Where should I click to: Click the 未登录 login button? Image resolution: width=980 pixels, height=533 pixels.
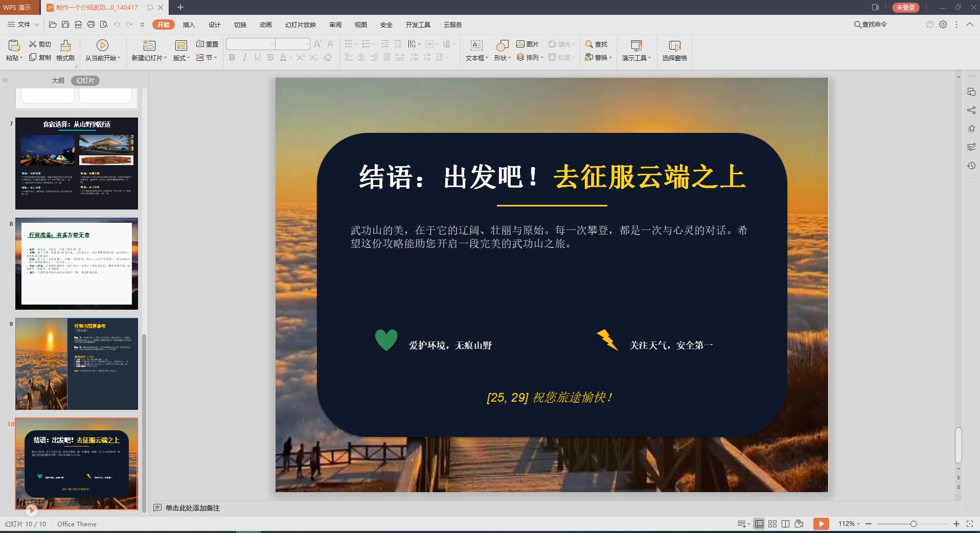(905, 7)
